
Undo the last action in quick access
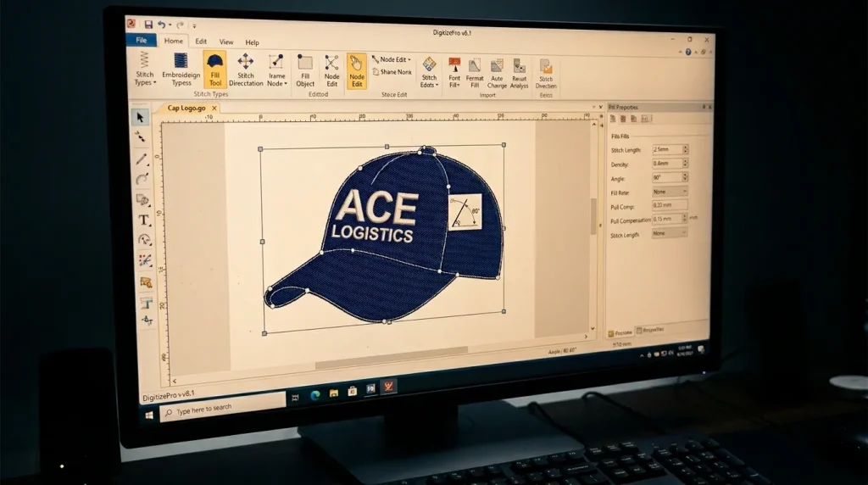(161, 25)
